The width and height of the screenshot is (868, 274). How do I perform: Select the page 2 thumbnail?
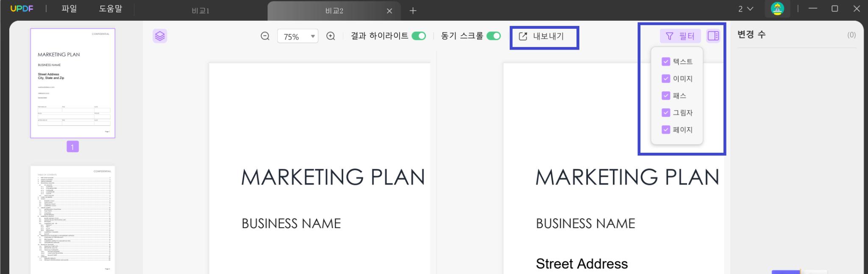(x=73, y=220)
